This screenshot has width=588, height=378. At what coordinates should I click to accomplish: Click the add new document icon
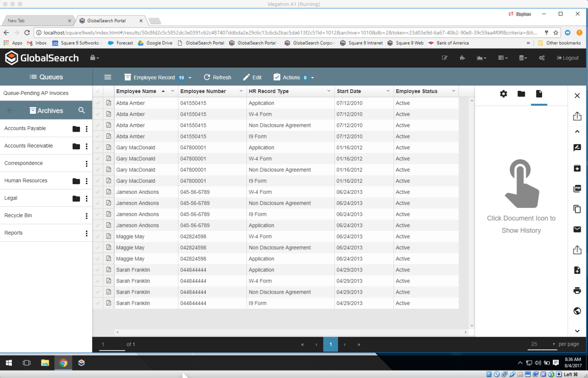click(577, 270)
